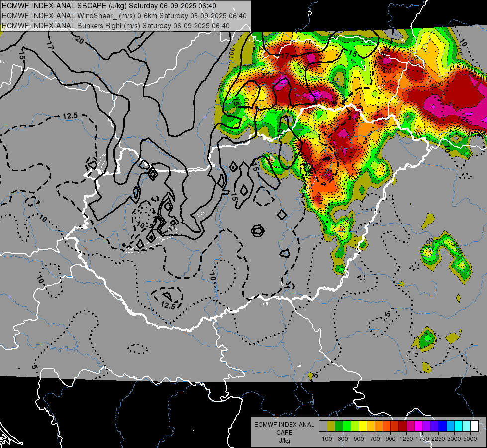
Task: Click the 700 value in CAPE legend
Action: 375,439
